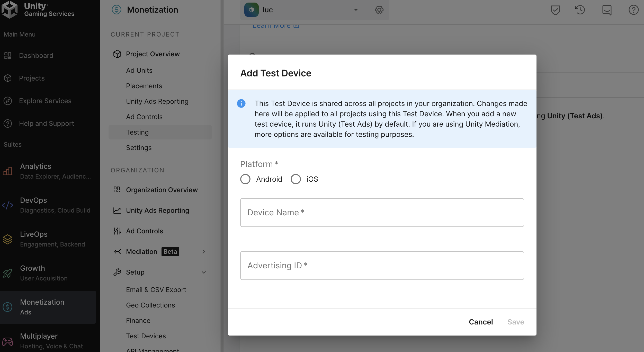The width and height of the screenshot is (644, 352).
Task: Click the Organization Overview grid icon
Action: [x=117, y=190]
